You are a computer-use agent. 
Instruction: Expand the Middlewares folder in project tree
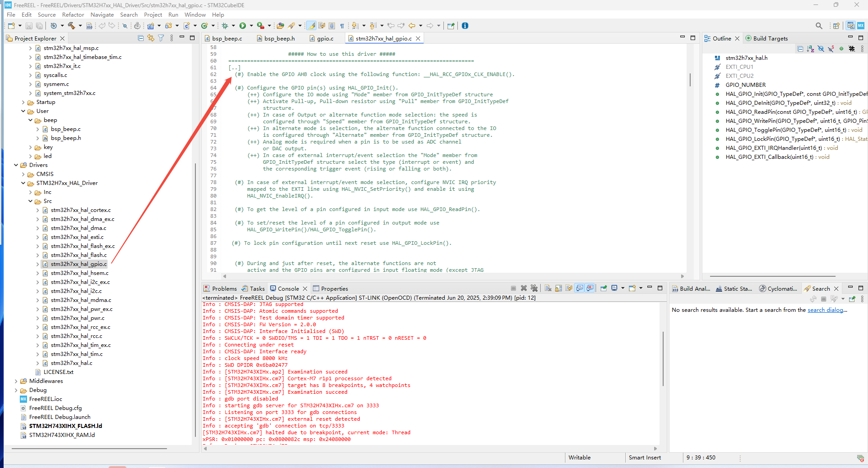16,381
